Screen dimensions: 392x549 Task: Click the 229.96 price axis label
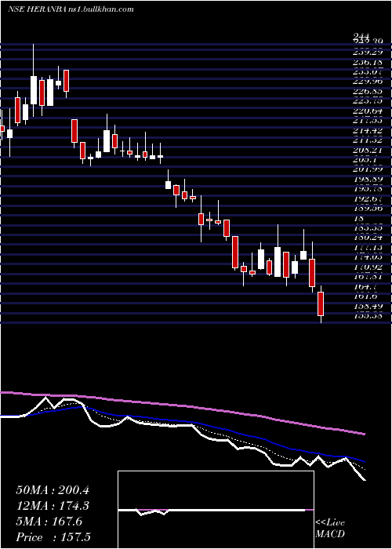point(367,82)
